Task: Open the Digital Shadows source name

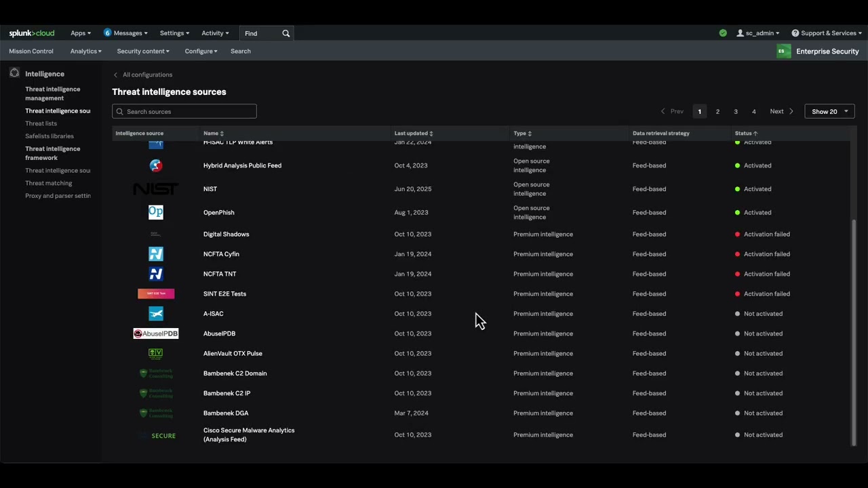Action: coord(226,235)
